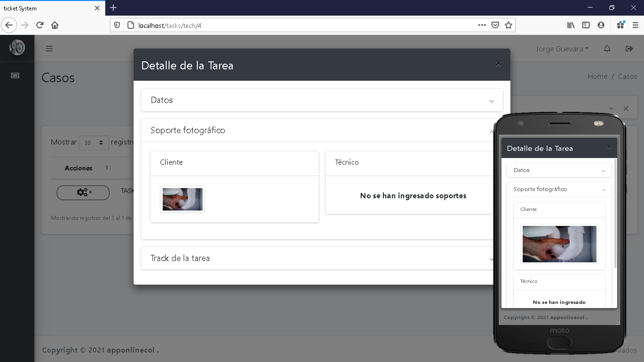
Task: Open Jorge Guevara user dropdown
Action: pos(562,49)
